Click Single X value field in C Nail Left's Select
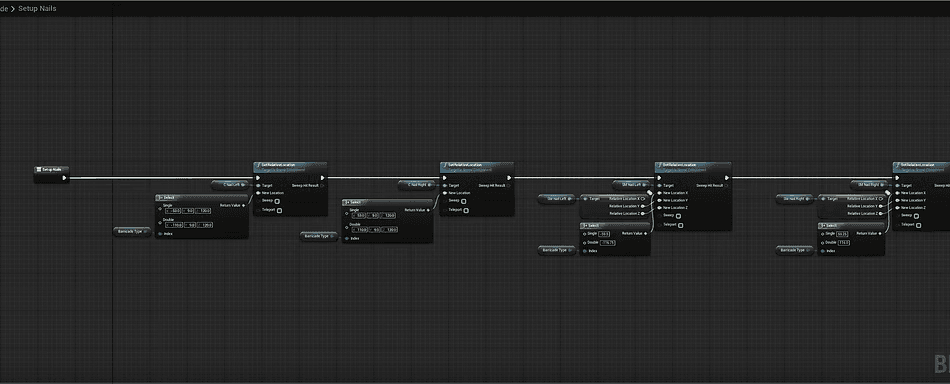The height and width of the screenshot is (384, 950). click(x=173, y=211)
